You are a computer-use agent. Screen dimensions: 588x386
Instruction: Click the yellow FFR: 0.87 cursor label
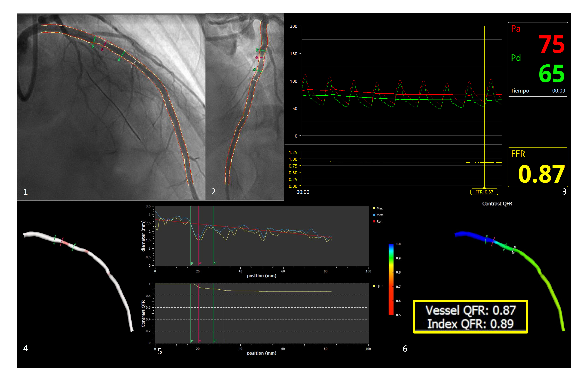click(x=484, y=192)
